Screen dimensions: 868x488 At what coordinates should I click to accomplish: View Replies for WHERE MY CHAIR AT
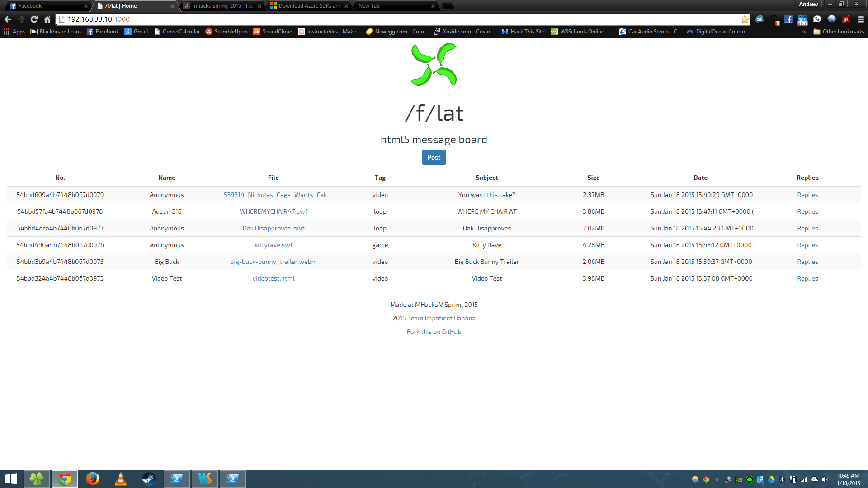[807, 211]
